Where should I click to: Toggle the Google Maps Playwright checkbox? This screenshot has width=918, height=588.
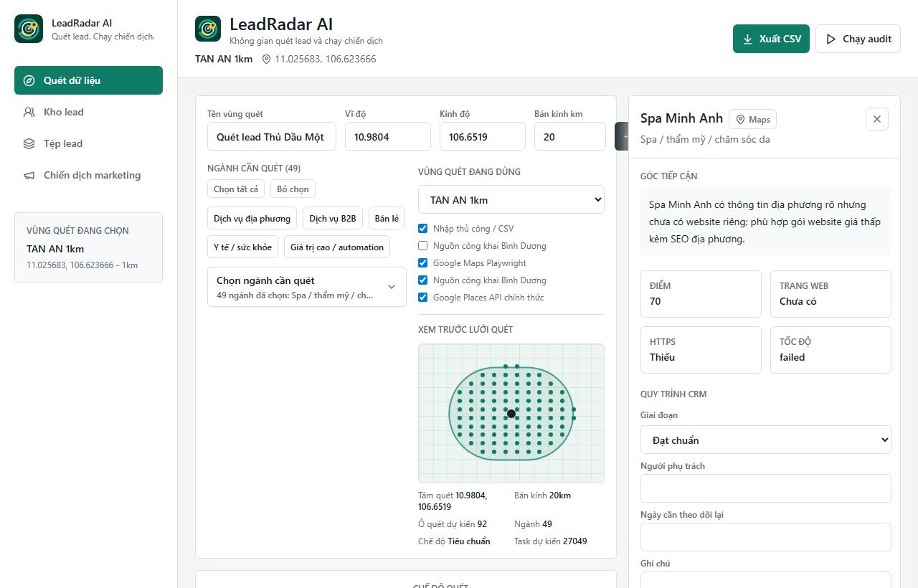click(x=423, y=263)
